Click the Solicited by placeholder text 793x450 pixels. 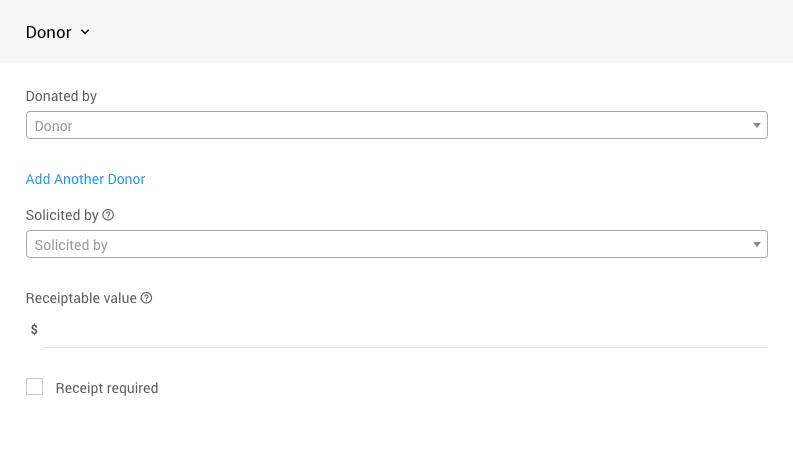pyautogui.click(x=71, y=245)
